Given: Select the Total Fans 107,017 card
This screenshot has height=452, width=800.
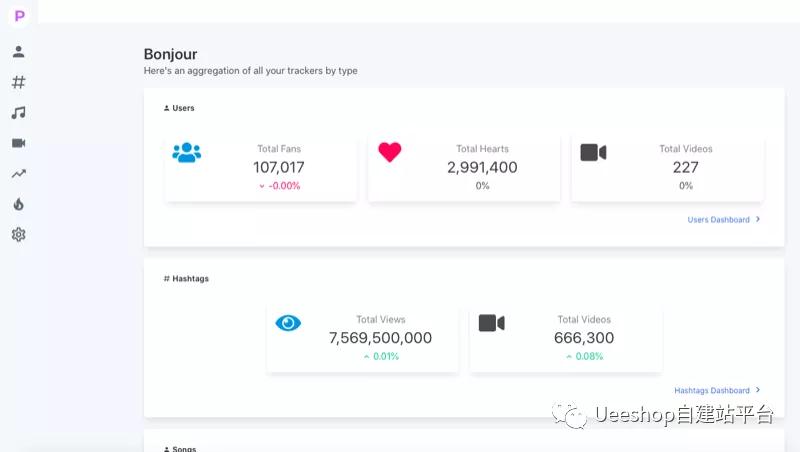Looking at the screenshot, I should pyautogui.click(x=261, y=168).
